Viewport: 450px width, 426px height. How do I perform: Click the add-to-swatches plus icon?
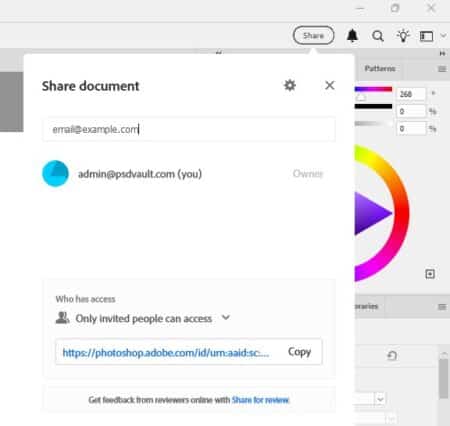point(430,274)
